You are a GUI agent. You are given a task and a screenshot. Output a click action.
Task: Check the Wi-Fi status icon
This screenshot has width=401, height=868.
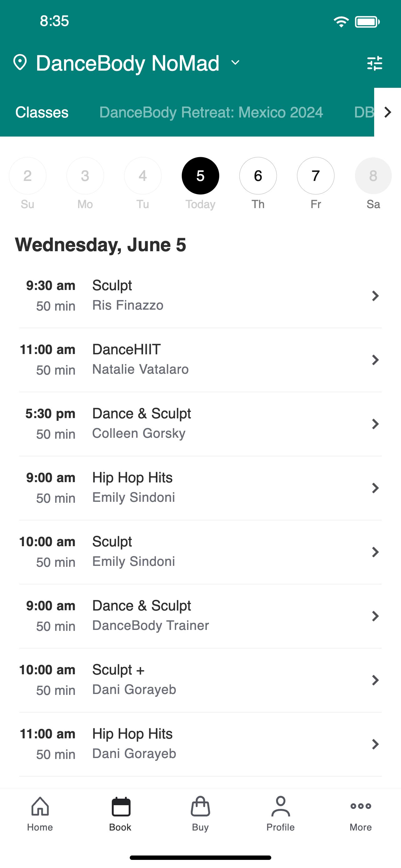341,22
